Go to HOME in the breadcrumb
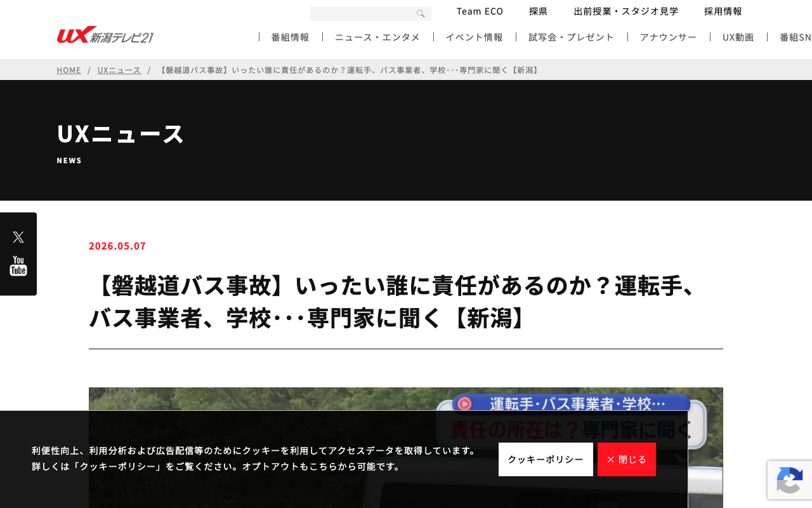812x508 pixels. coord(69,70)
